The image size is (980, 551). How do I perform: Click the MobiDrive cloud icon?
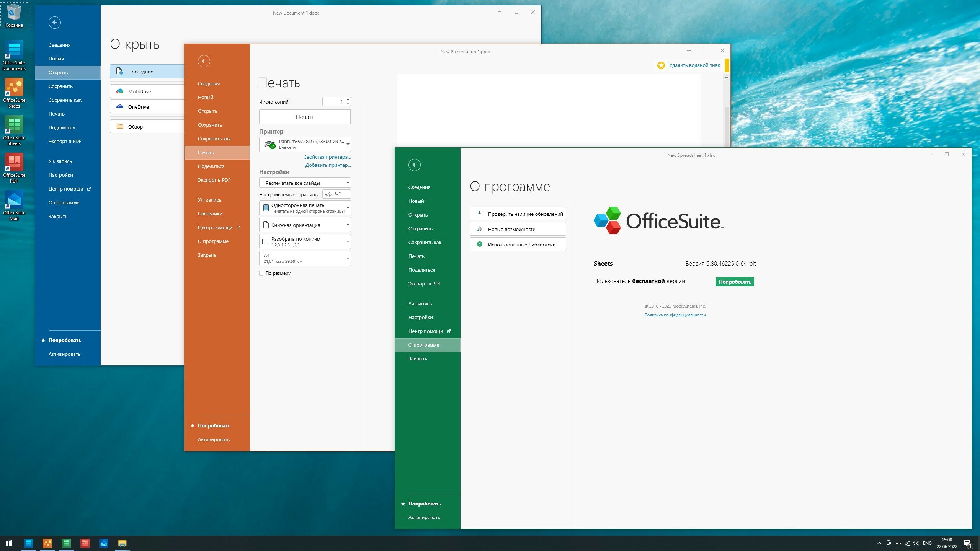[x=120, y=91]
